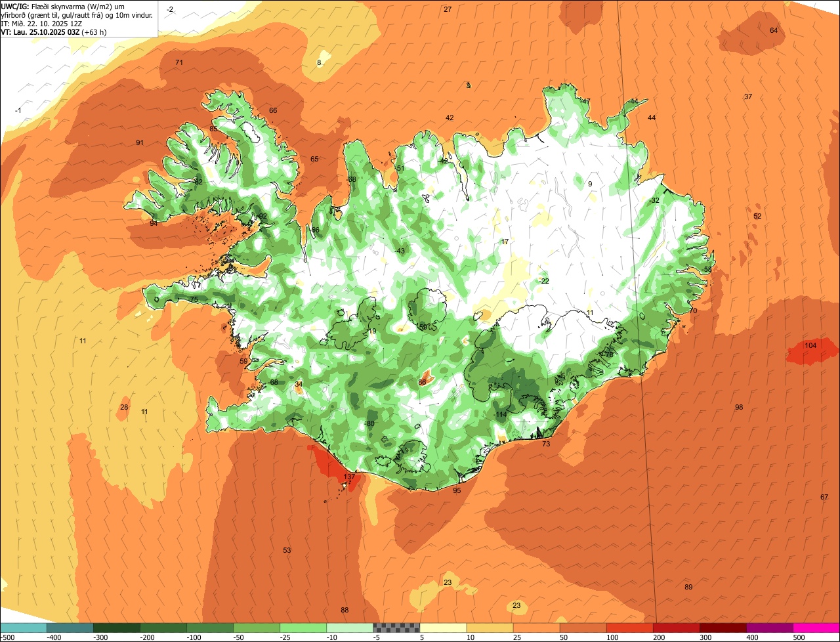Click the coastal value '73'
This screenshot has width=840, height=642.
coord(546,444)
